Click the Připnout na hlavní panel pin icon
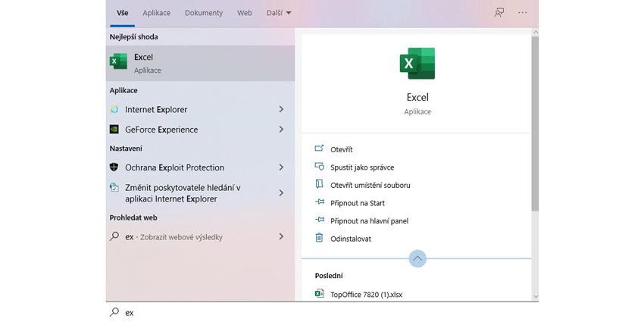Screen dimensions: 644x322 319,220
